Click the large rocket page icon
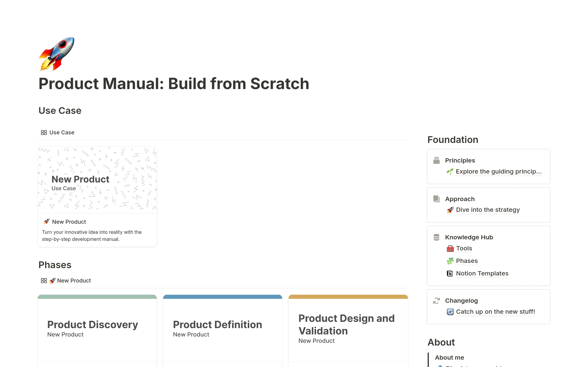The image size is (588, 367). tap(57, 54)
